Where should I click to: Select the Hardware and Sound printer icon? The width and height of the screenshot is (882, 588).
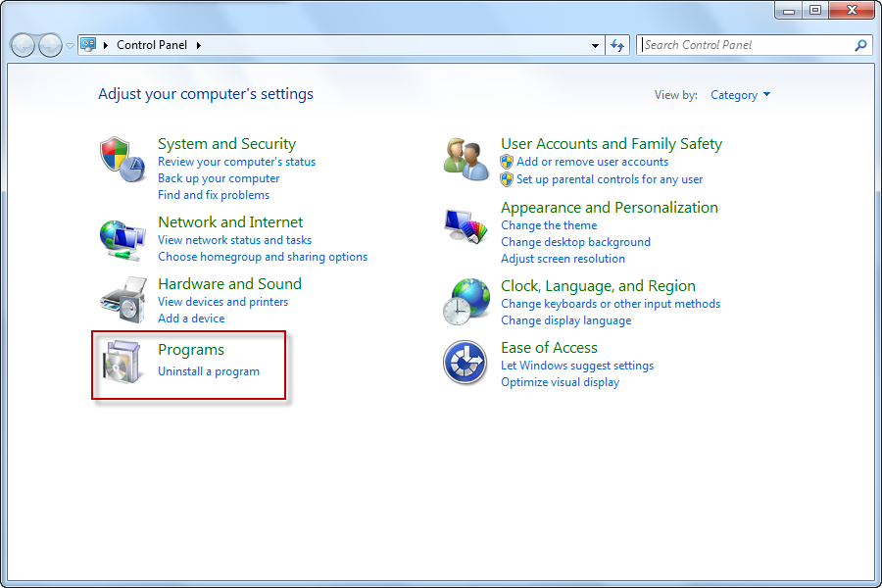[x=123, y=300]
